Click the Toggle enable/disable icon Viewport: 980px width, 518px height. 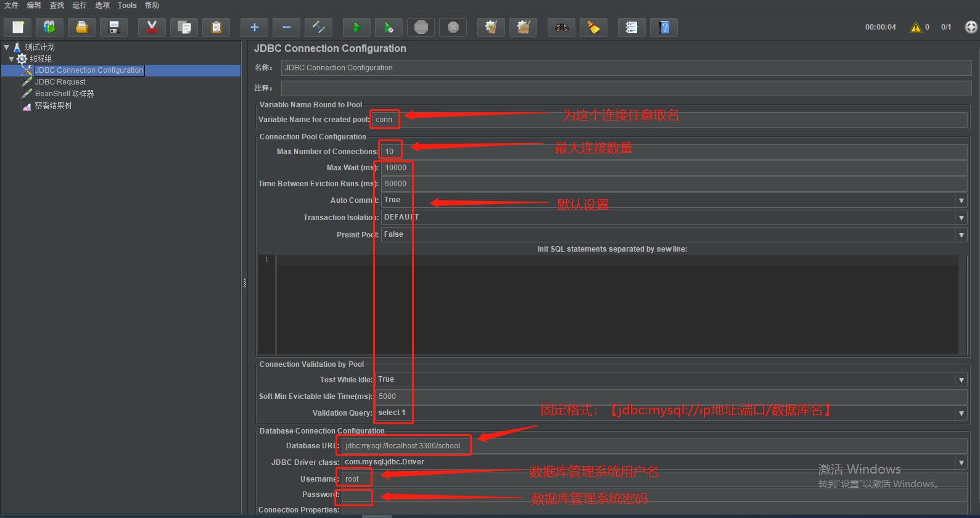(318, 27)
